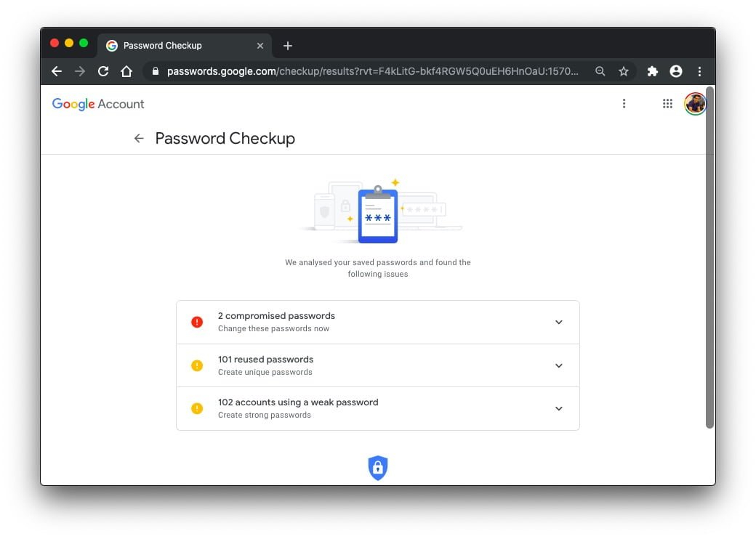Expand the 102 weak password accounts section
This screenshot has width=756, height=539.
559,408
